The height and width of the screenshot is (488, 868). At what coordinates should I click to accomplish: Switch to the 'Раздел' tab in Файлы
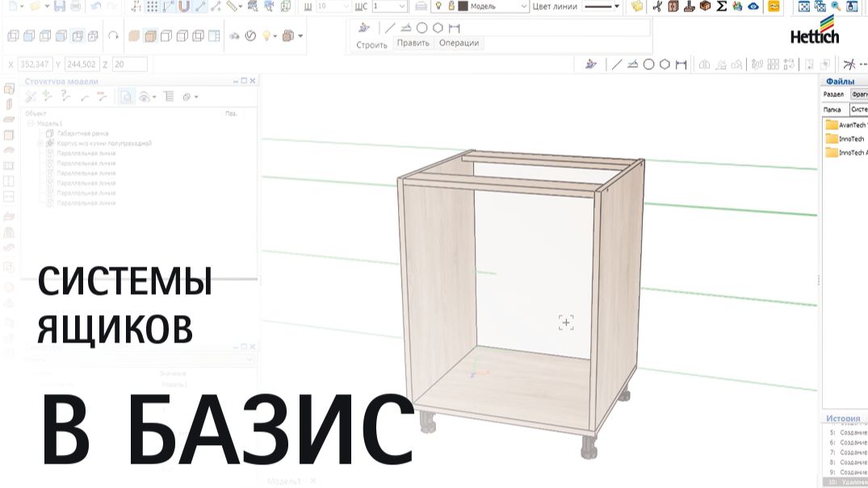coord(833,95)
